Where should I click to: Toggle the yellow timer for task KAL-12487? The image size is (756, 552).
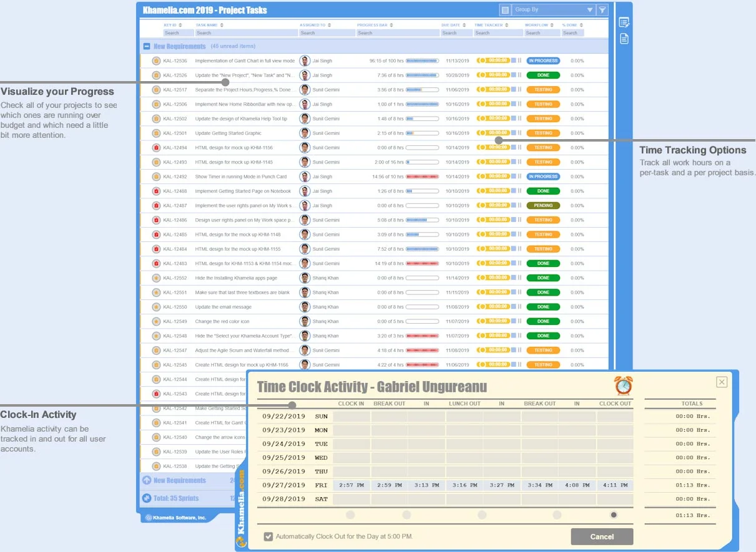click(x=493, y=205)
